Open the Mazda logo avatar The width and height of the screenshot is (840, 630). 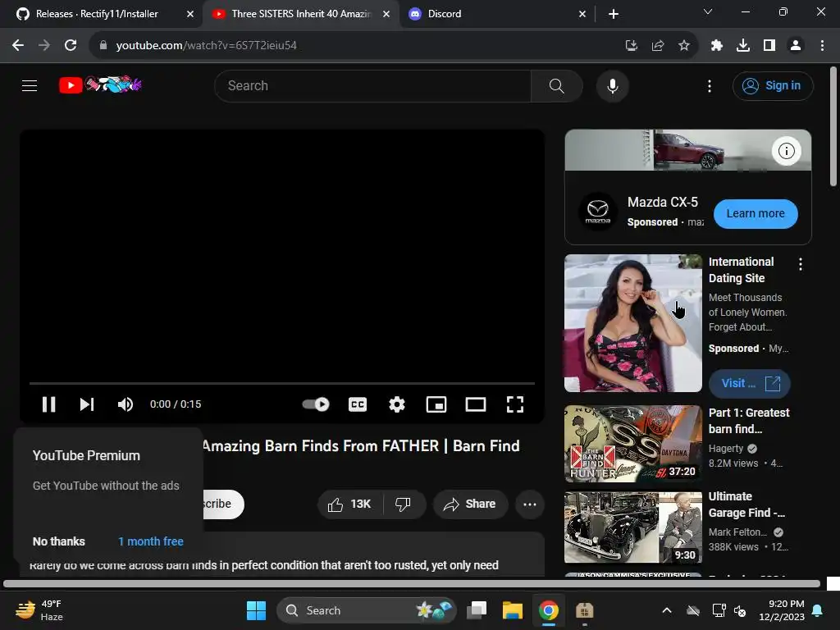tap(597, 211)
